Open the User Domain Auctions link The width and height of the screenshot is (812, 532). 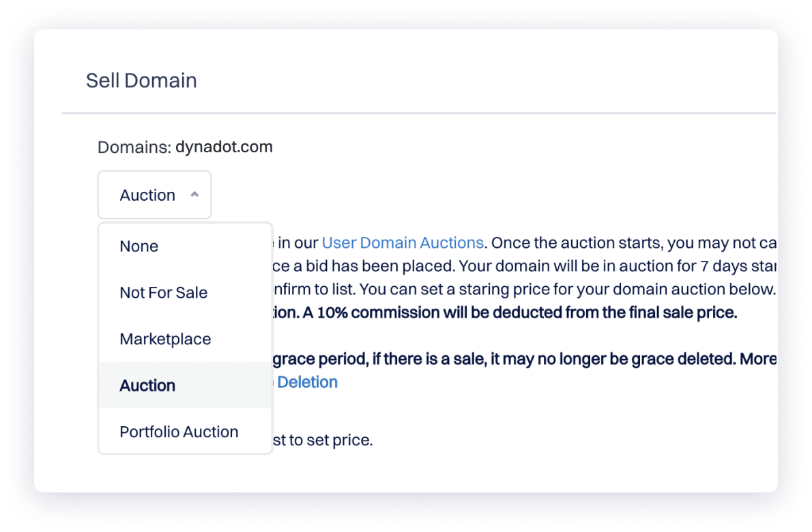[x=403, y=242]
